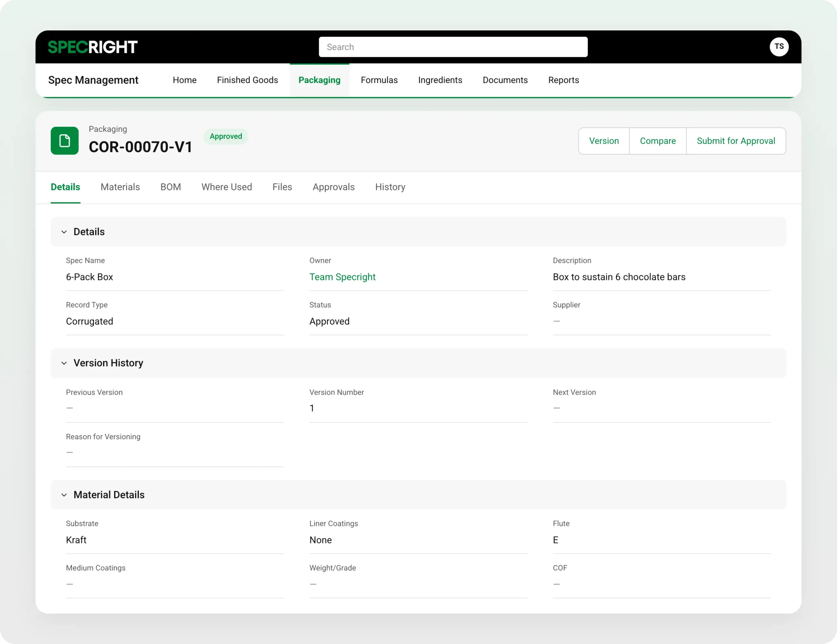The image size is (837, 644).
Task: Click 'Box to sustain 6 chocolate bars' description
Action: click(619, 277)
